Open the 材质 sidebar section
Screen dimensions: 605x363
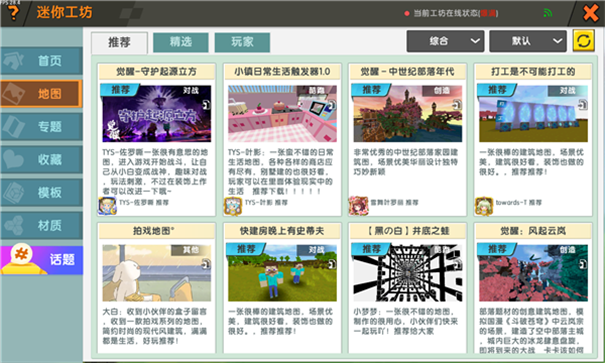[x=42, y=225]
